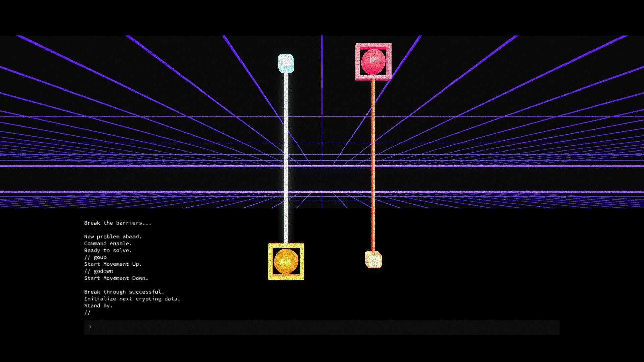Viewport: 644px width, 362px height.
Task: Click 'Break the barriers...' text
Action: [118, 223]
